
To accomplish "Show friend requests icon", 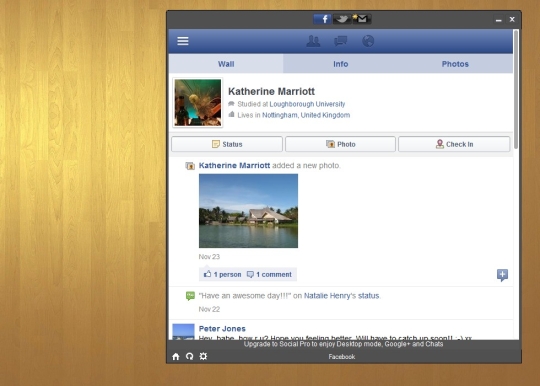I will [313, 41].
